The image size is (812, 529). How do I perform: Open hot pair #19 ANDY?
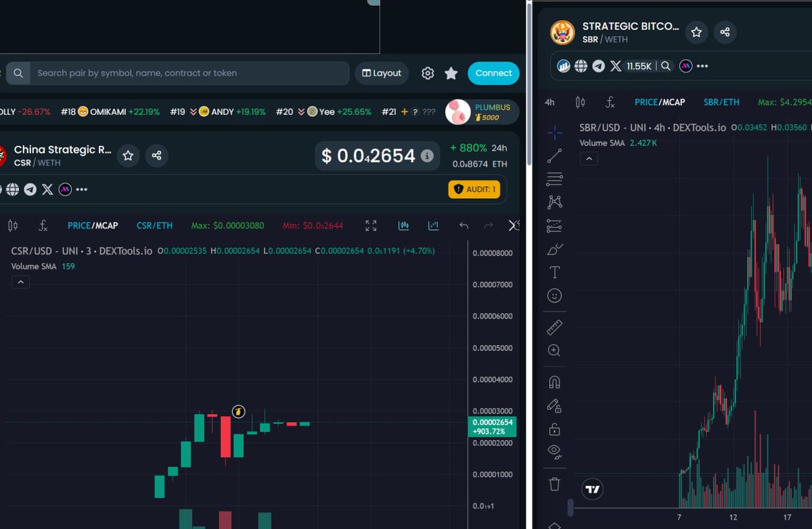point(218,112)
